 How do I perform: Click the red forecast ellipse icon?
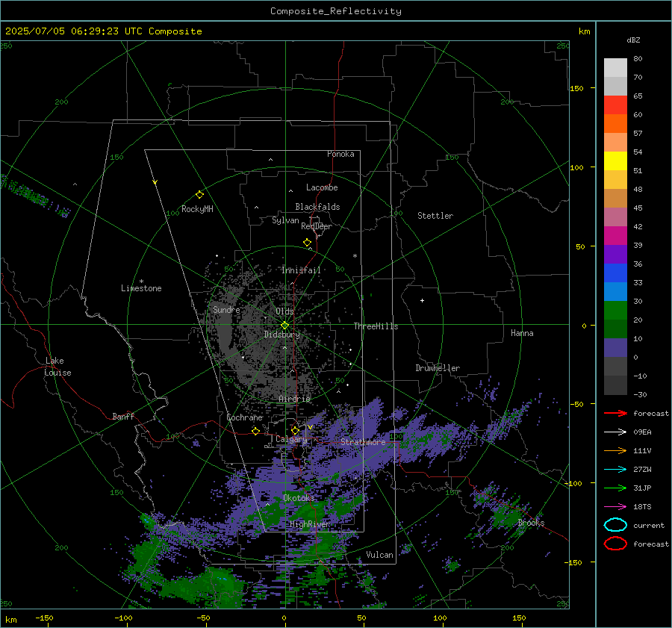click(615, 544)
